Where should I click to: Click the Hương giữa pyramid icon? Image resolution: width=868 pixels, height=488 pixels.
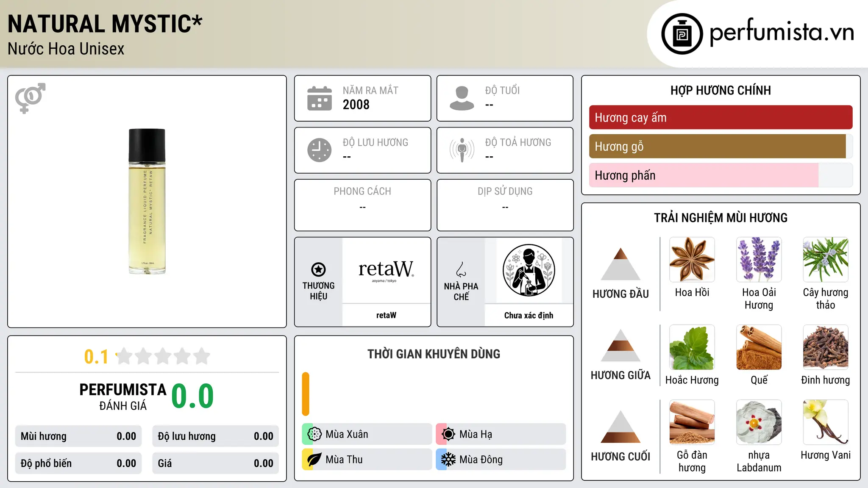click(620, 346)
